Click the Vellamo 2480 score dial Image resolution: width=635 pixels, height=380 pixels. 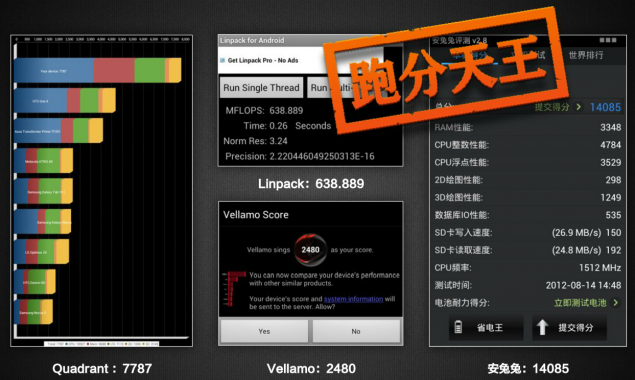click(310, 250)
